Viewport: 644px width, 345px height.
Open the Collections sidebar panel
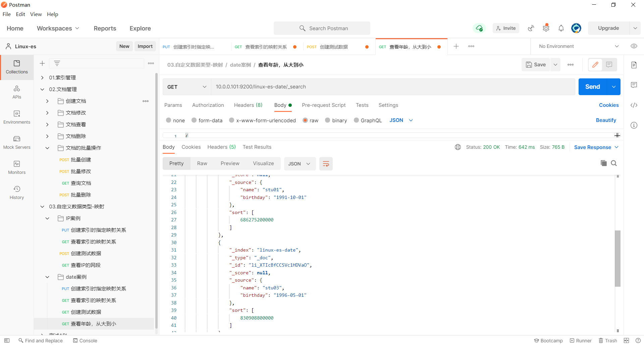click(17, 67)
